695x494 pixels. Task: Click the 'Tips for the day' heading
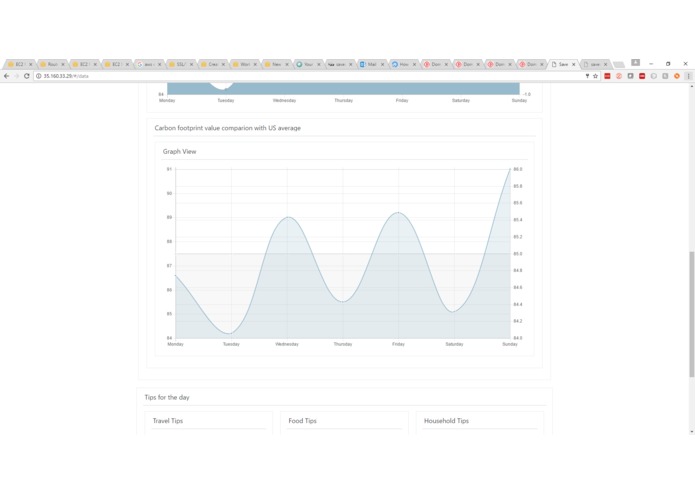point(167,397)
